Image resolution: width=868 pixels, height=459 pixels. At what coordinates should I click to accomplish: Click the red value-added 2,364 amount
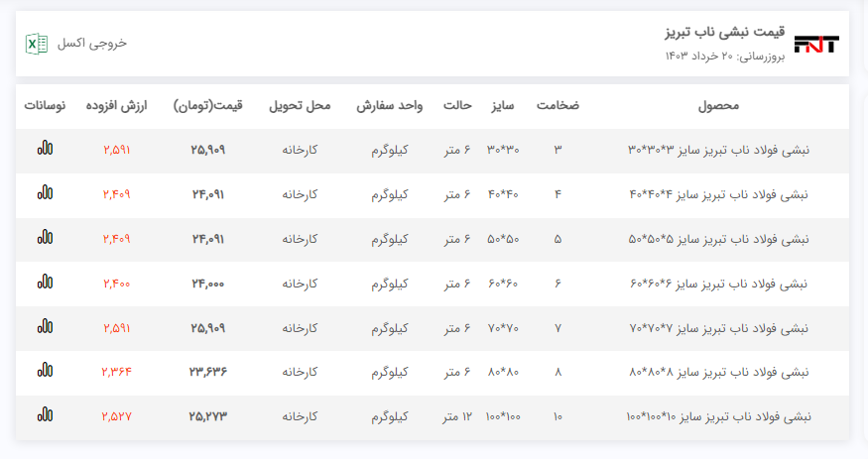[116, 372]
